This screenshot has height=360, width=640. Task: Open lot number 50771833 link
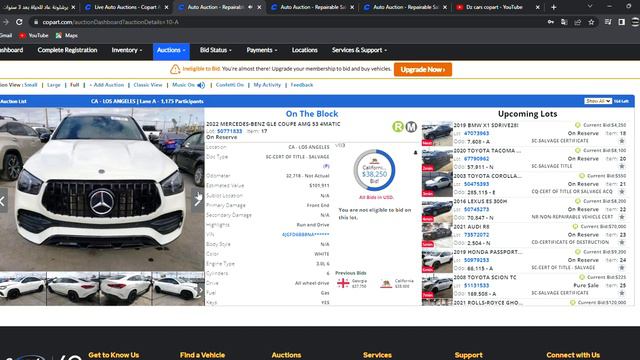(x=229, y=131)
